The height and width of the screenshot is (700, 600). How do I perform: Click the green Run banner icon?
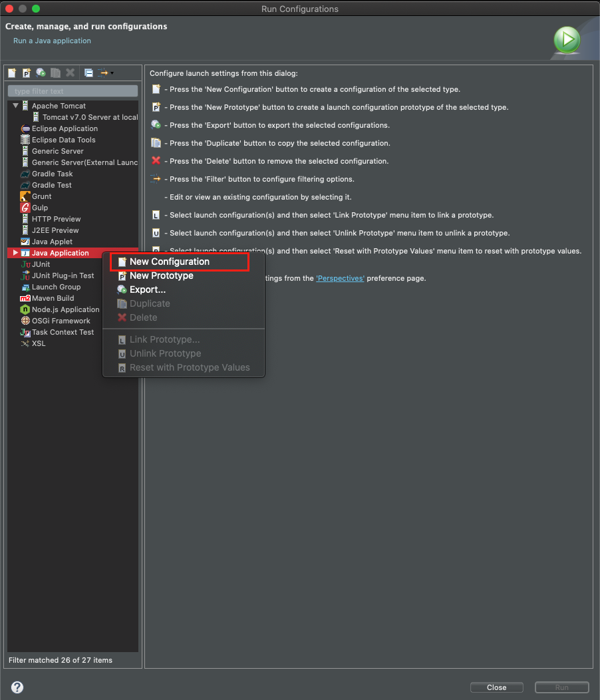coord(567,40)
